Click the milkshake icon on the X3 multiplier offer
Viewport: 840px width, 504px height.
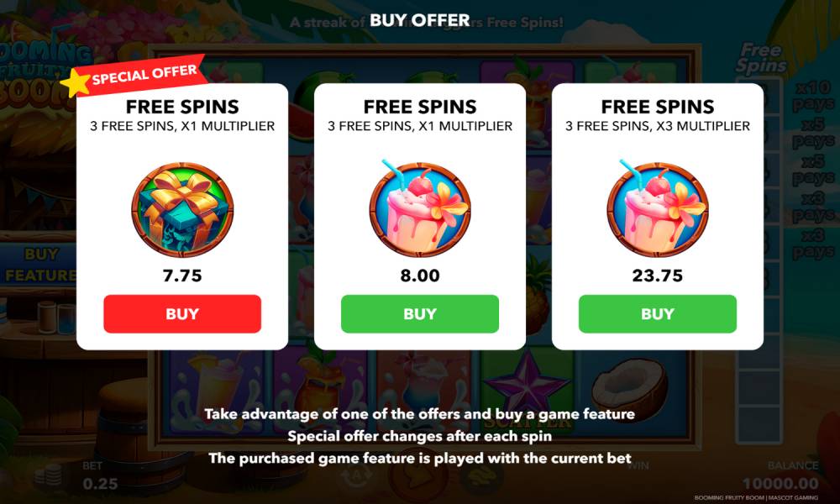point(658,207)
